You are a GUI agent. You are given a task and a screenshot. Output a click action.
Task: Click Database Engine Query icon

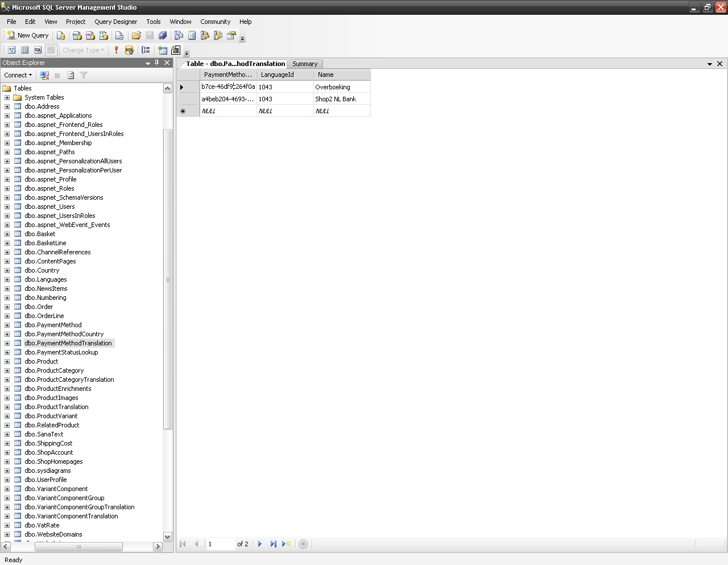point(61,35)
